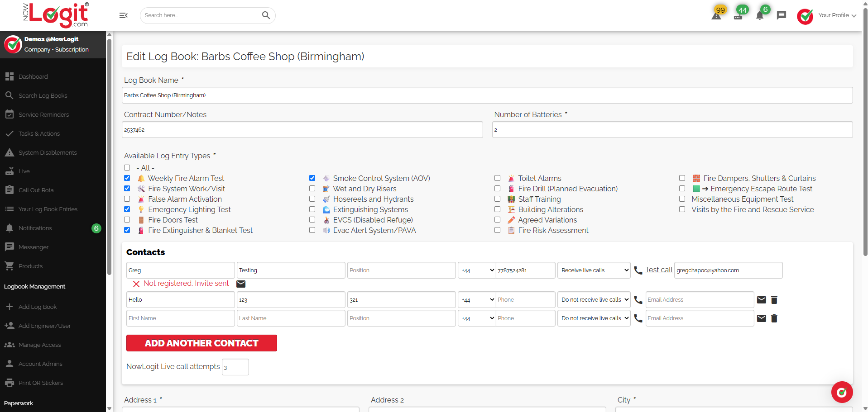Viewport: 868px width, 412px height.
Task: Click the phone icon in Hello contact row
Action: pos(638,300)
